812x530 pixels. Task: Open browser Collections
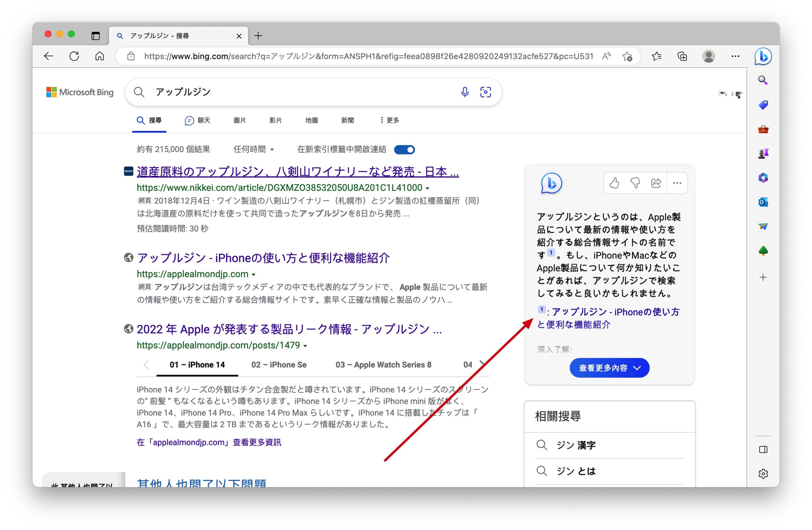coord(682,56)
